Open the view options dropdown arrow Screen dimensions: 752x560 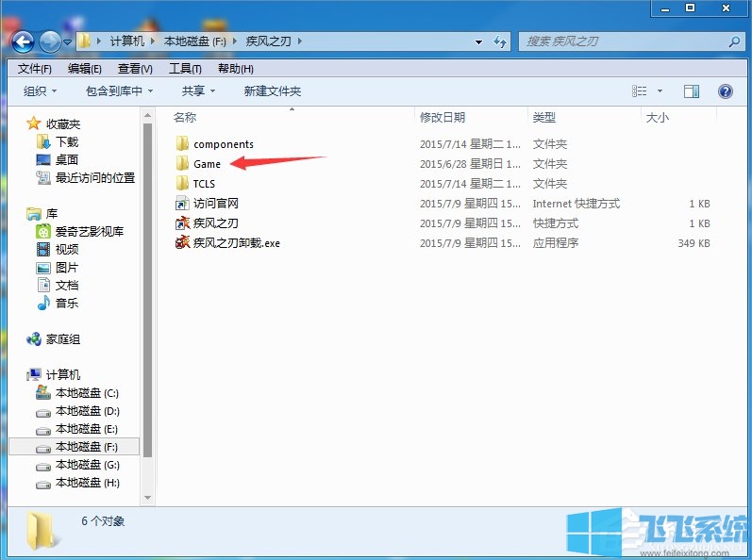(660, 91)
